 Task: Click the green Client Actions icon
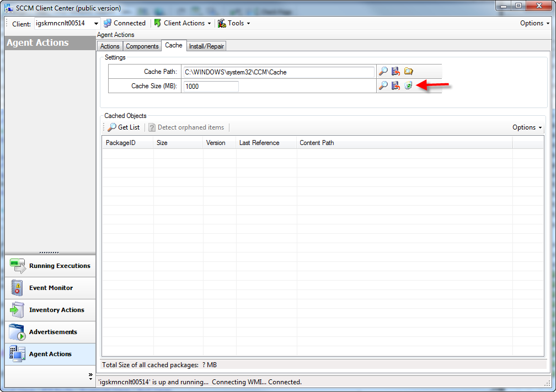pyautogui.click(x=158, y=23)
